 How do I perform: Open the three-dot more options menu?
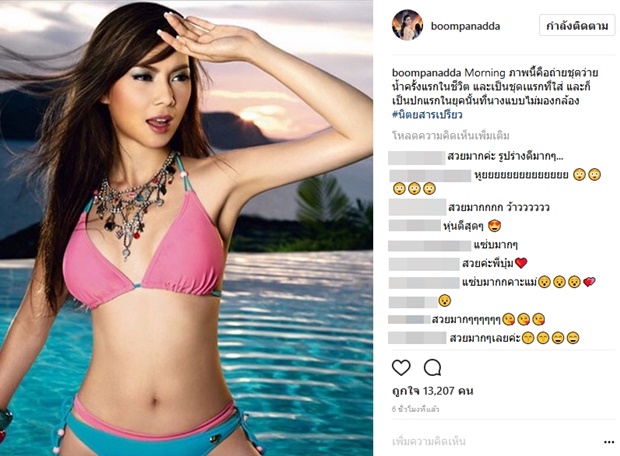[609, 442]
